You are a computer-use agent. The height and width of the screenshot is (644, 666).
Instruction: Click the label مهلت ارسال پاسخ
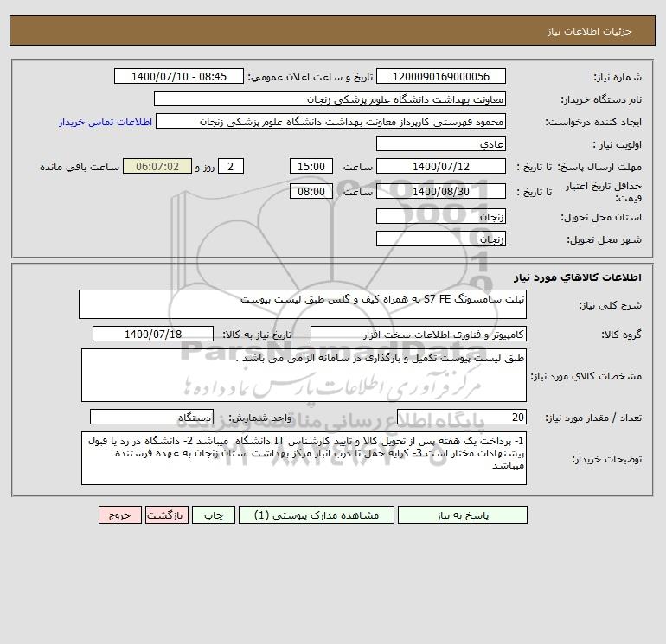point(599,167)
